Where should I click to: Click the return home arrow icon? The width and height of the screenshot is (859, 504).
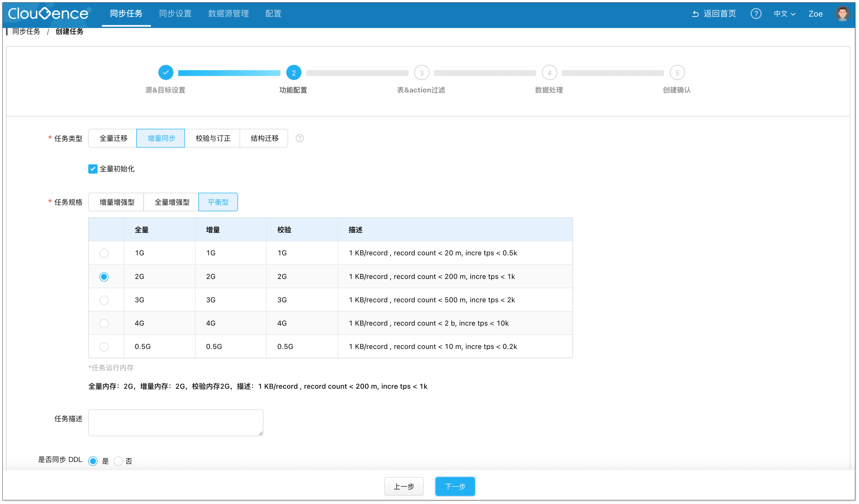point(695,14)
